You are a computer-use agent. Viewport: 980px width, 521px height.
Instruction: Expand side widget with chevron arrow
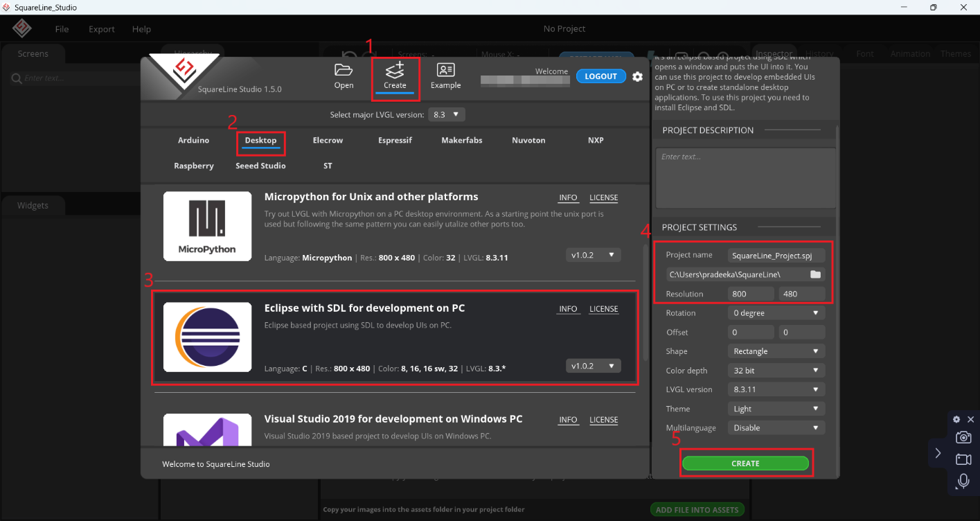pyautogui.click(x=938, y=452)
